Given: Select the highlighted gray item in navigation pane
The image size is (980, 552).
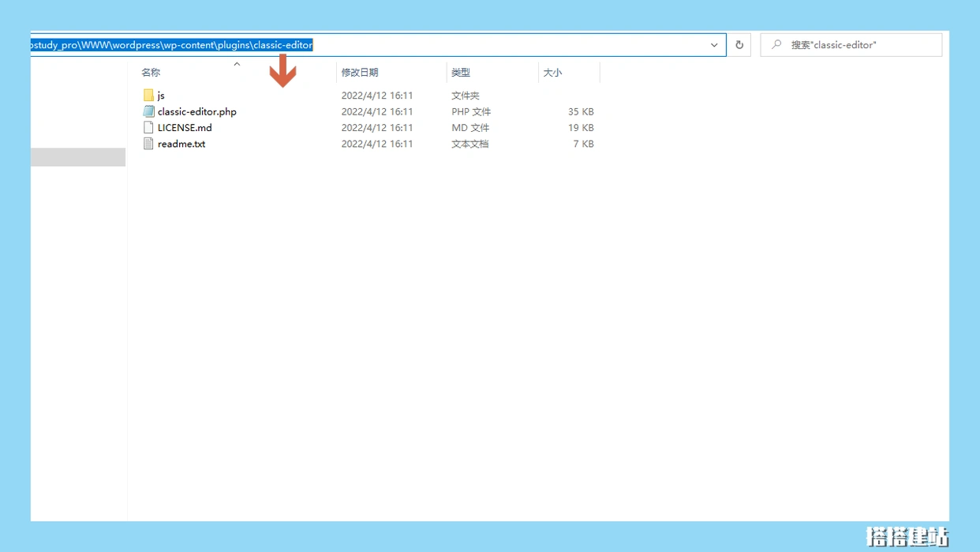Looking at the screenshot, I should click(78, 156).
